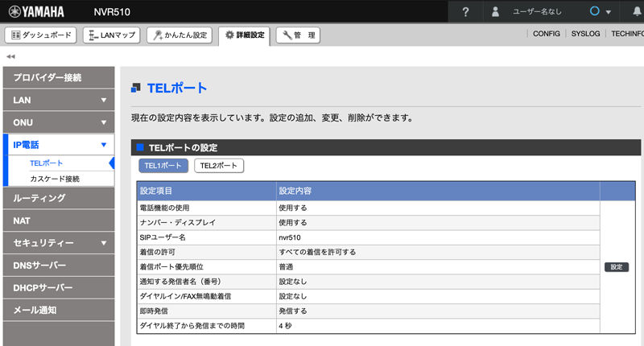Open the dropdown arrow beside the circle icon
The image size is (644, 346).
(x=609, y=12)
